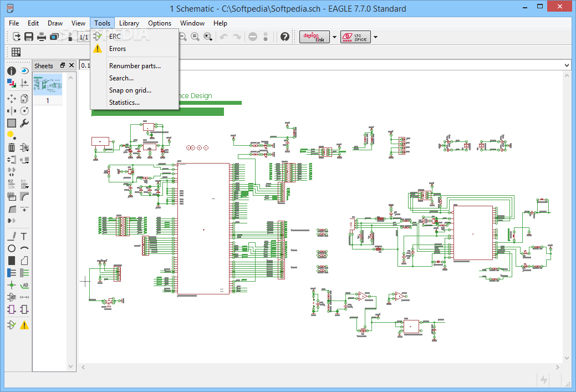
Task: Select the Arc tool
Action: coord(24,248)
